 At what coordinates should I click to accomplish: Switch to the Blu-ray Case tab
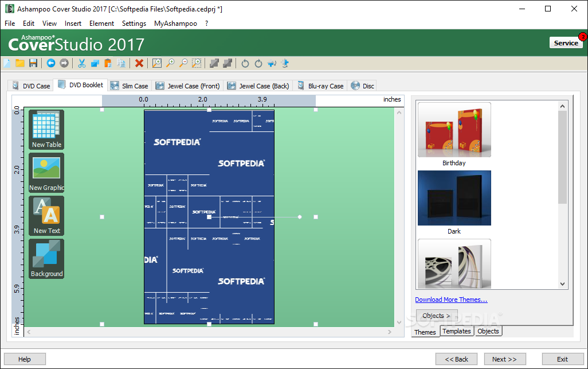tap(320, 86)
